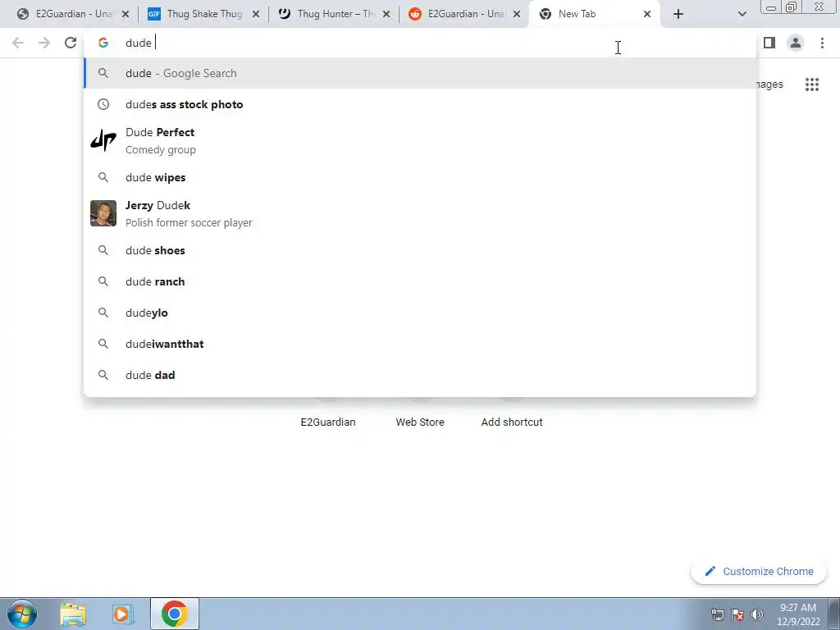Choose the 'dude shoes' suggestion
The height and width of the screenshot is (630, 840).
coord(420,250)
